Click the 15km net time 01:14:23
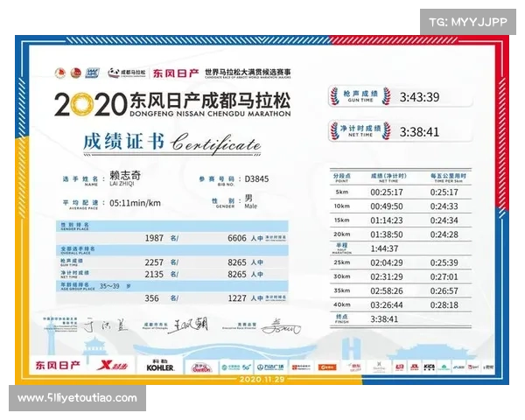 [387, 220]
